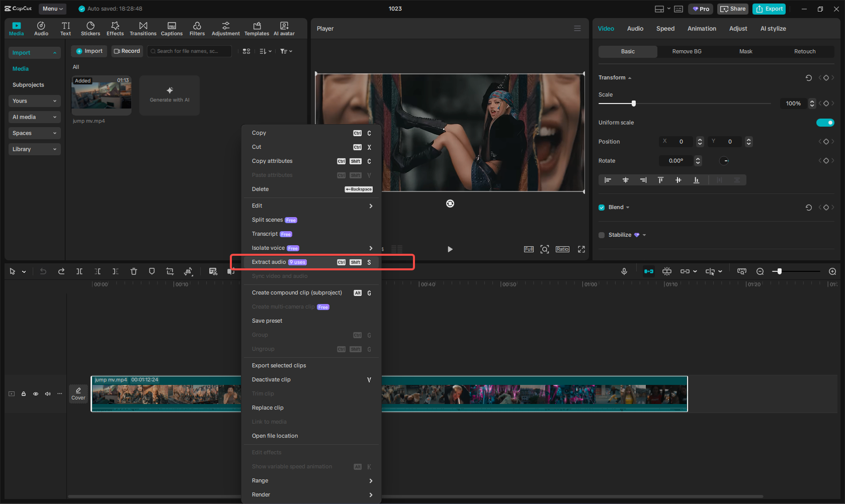This screenshot has width=845, height=504.
Task: Click the Undo icon in the timeline toolbar
Action: click(x=43, y=271)
